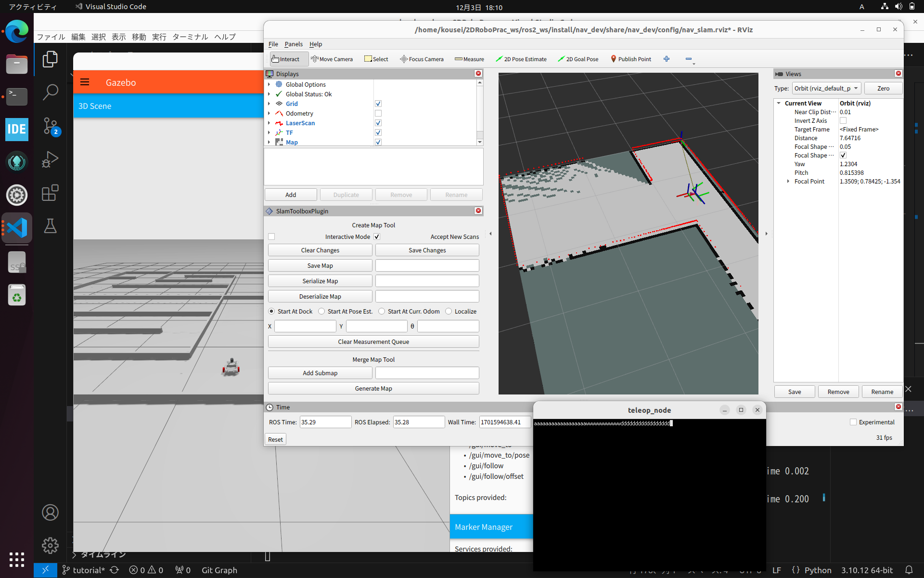
Task: Select the Localize radio button
Action: 449,311
